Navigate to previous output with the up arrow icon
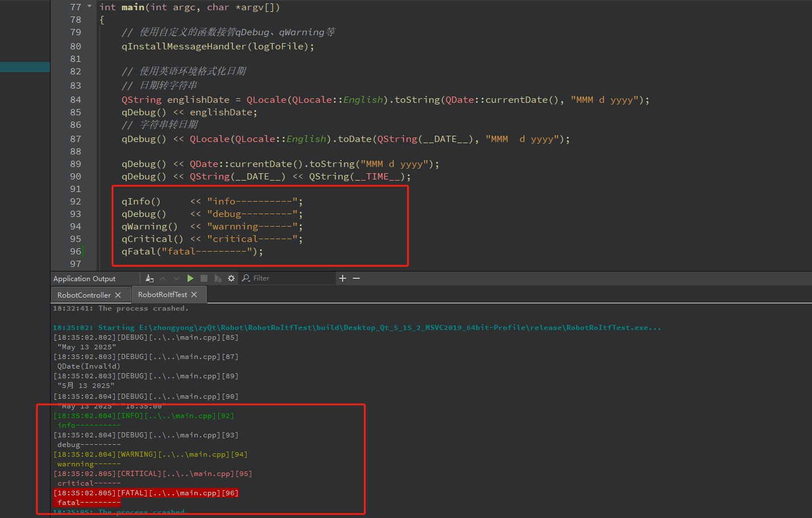The width and height of the screenshot is (812, 518). click(x=163, y=278)
